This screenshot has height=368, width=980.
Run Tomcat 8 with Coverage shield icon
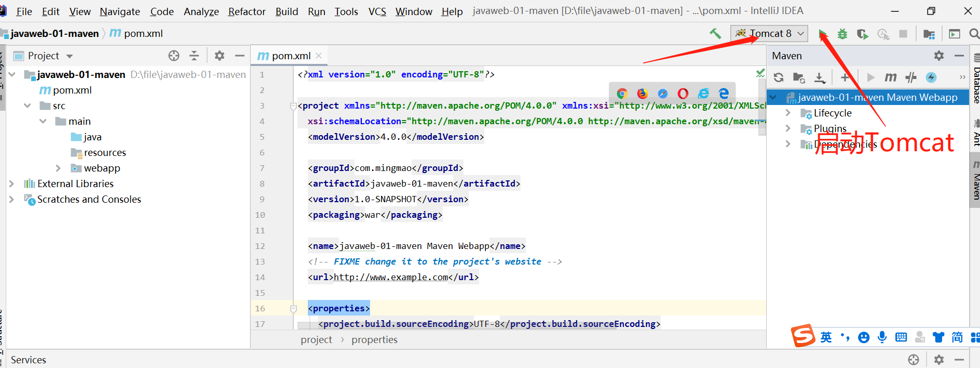click(x=862, y=34)
